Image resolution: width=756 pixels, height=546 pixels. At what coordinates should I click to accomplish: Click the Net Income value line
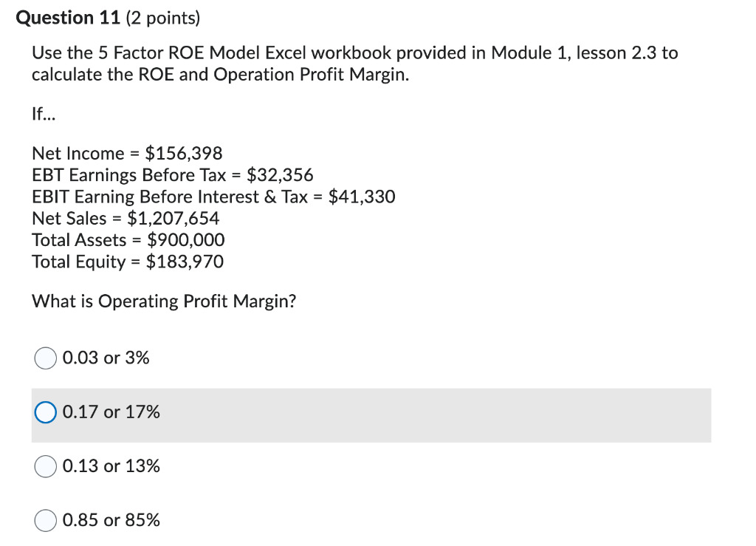click(x=127, y=153)
